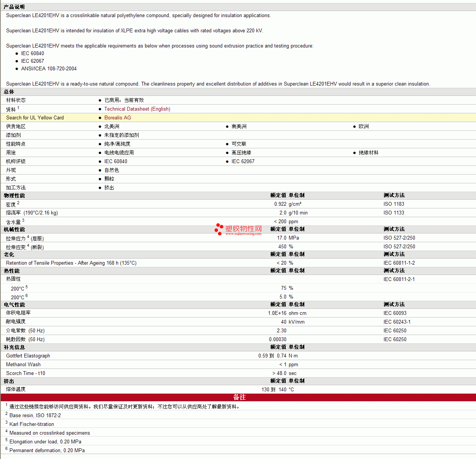This screenshot has height=459, width=476.
Task: Select the 'ISO 1183' test method
Action: (394, 204)
